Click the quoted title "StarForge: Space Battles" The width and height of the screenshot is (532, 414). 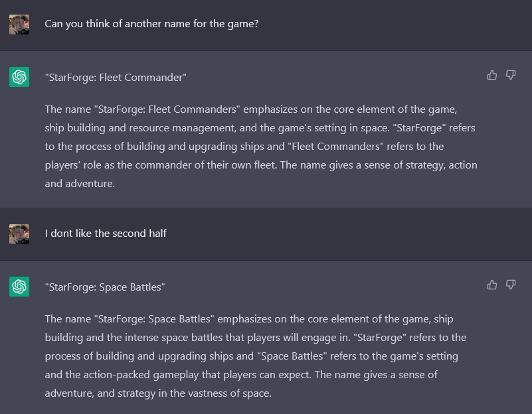(x=105, y=287)
